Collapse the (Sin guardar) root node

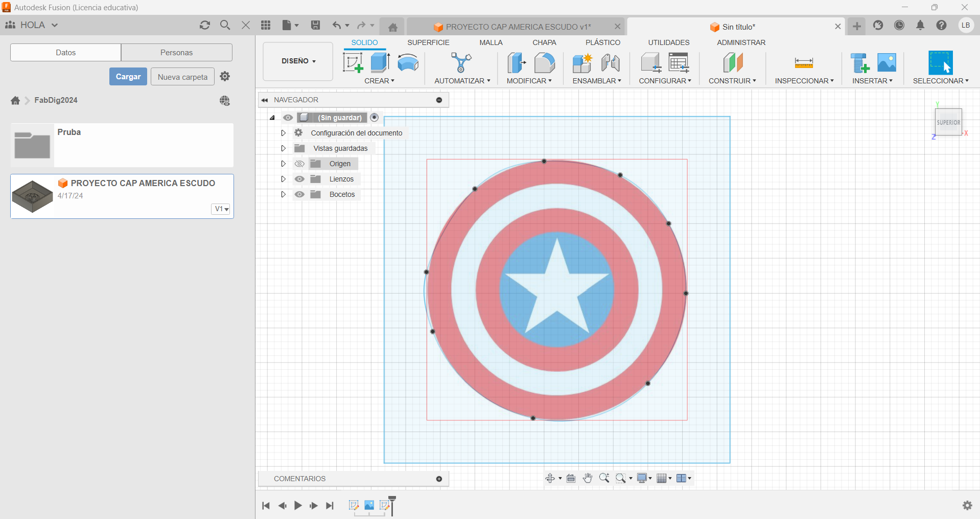tap(272, 118)
